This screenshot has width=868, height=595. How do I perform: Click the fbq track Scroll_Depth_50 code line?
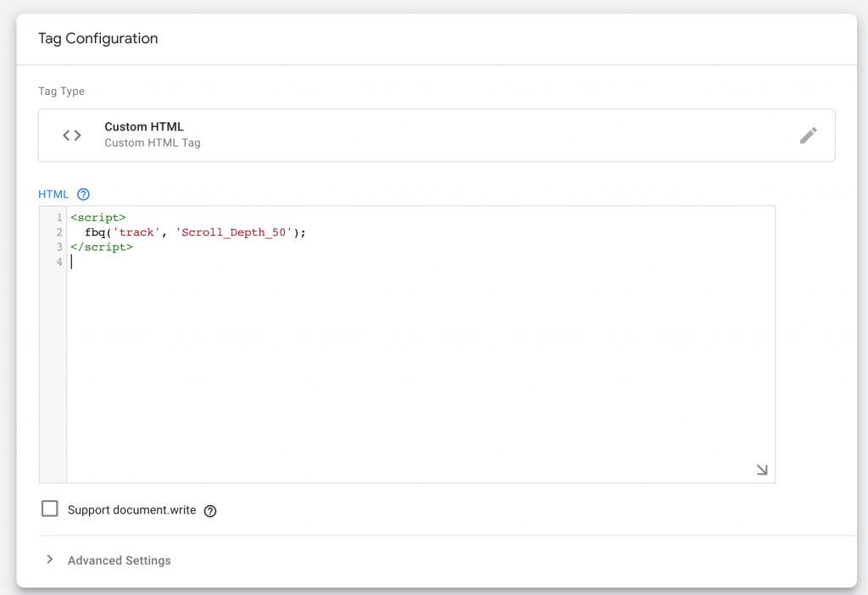point(195,232)
